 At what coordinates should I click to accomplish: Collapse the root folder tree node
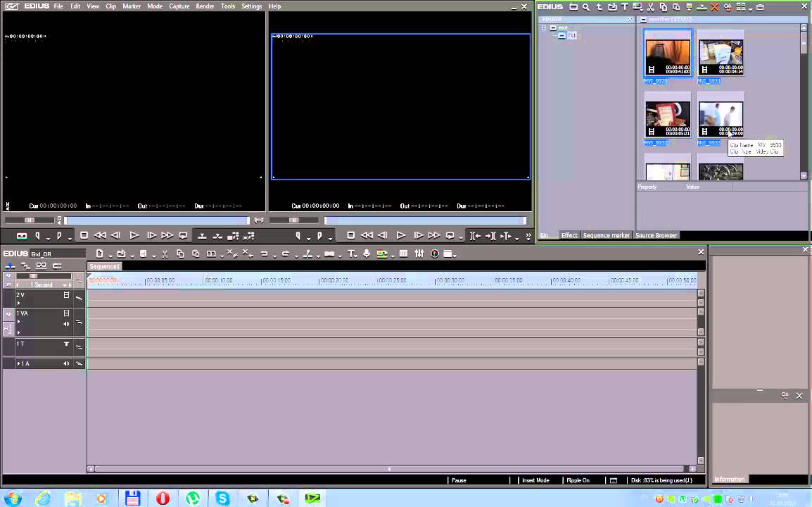(x=545, y=27)
